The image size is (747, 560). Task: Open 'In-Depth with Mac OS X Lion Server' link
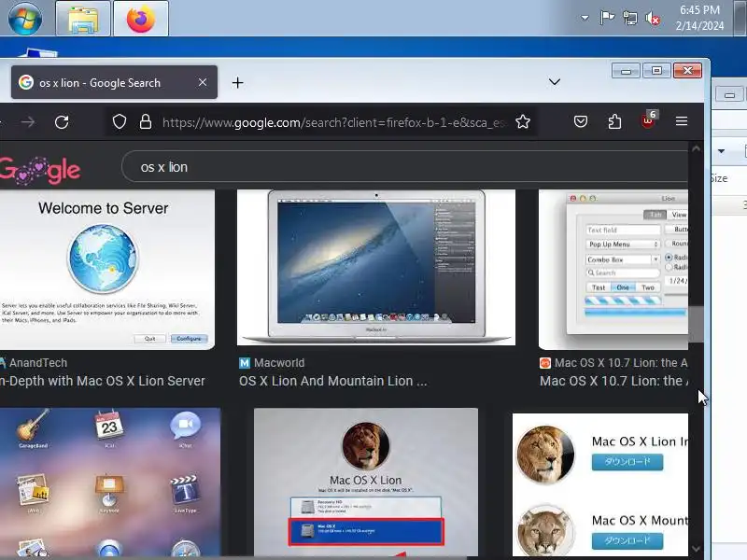[x=103, y=381]
